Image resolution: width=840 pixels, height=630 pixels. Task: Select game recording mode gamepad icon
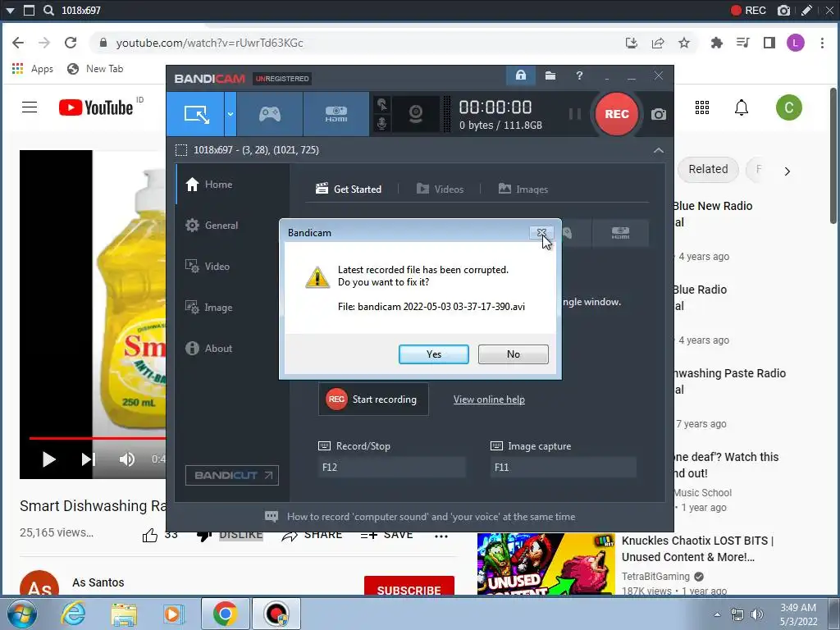(270, 114)
